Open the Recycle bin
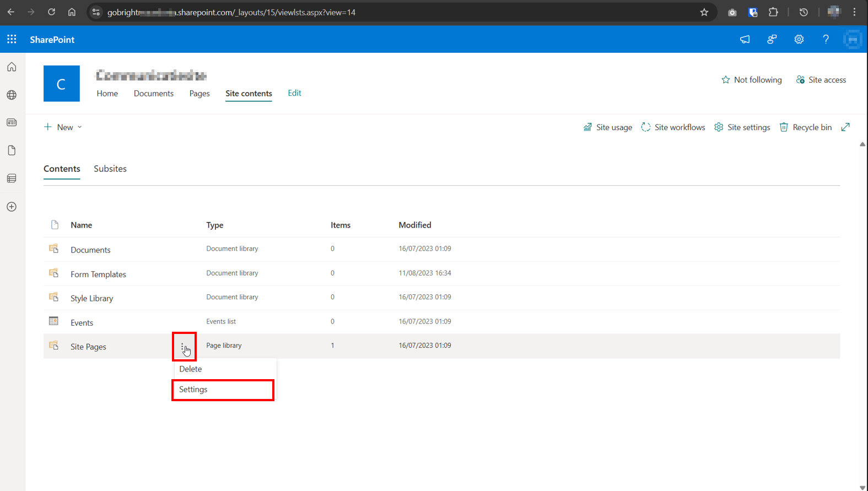 point(805,127)
